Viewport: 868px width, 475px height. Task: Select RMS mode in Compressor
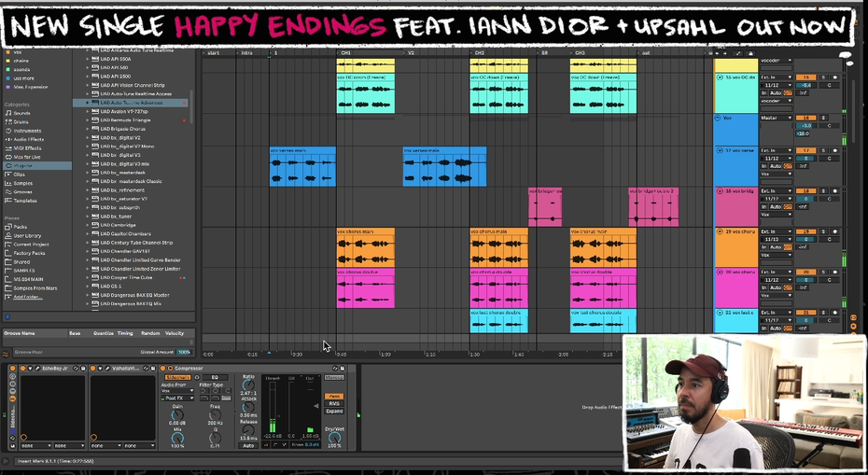pyautogui.click(x=334, y=403)
